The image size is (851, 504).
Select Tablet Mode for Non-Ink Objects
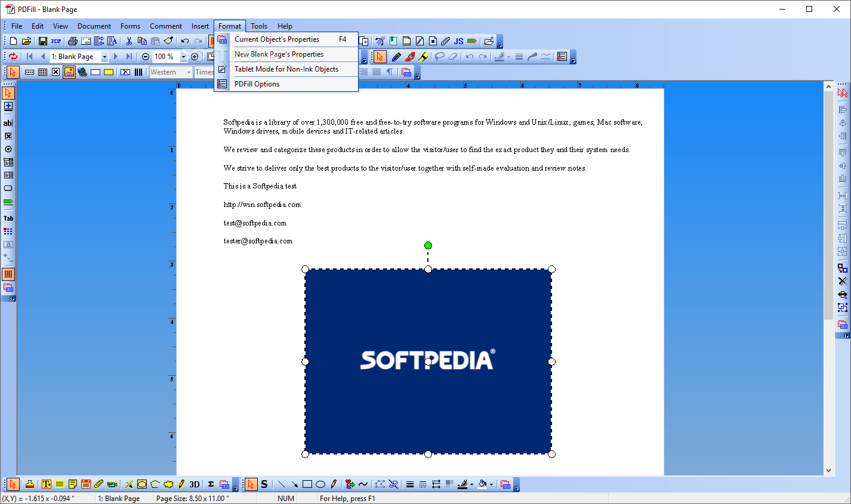[286, 69]
